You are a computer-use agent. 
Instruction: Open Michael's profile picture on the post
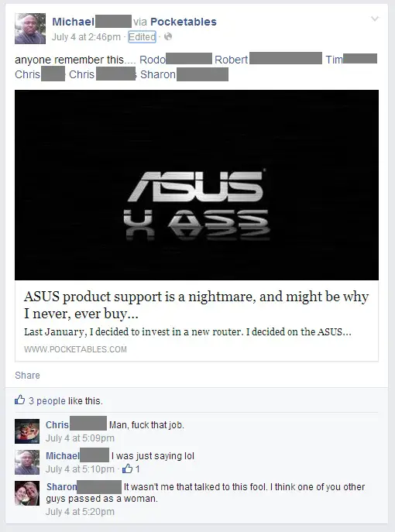pos(30,29)
